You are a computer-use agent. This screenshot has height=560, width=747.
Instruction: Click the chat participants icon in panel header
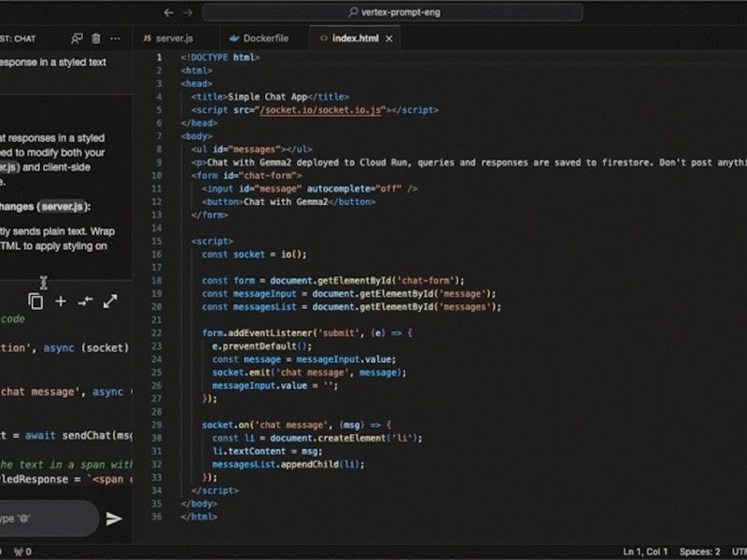77,38
